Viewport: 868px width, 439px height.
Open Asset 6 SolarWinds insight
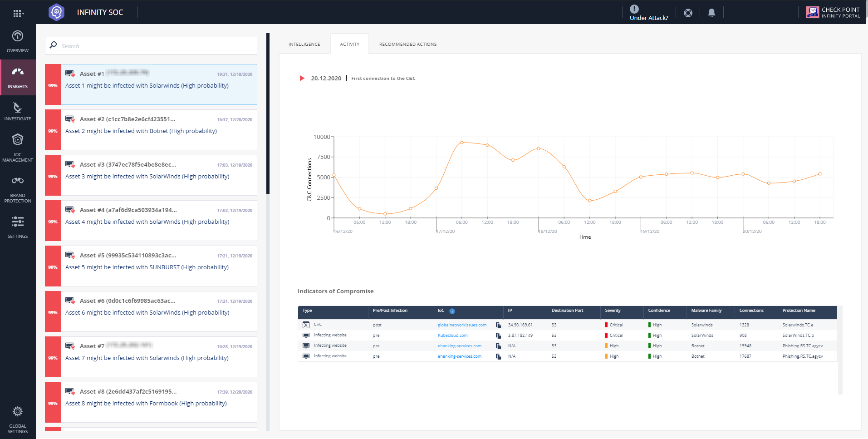point(151,311)
